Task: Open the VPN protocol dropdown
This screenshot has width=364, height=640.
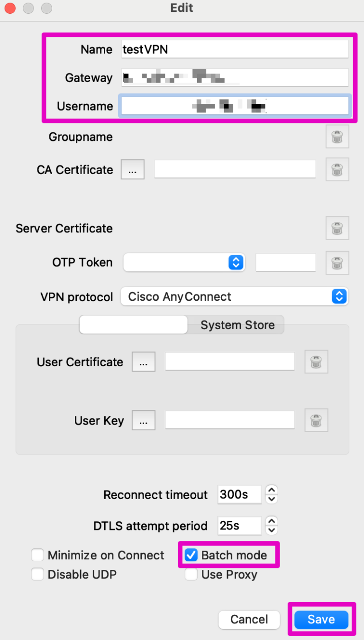Action: coord(234,297)
